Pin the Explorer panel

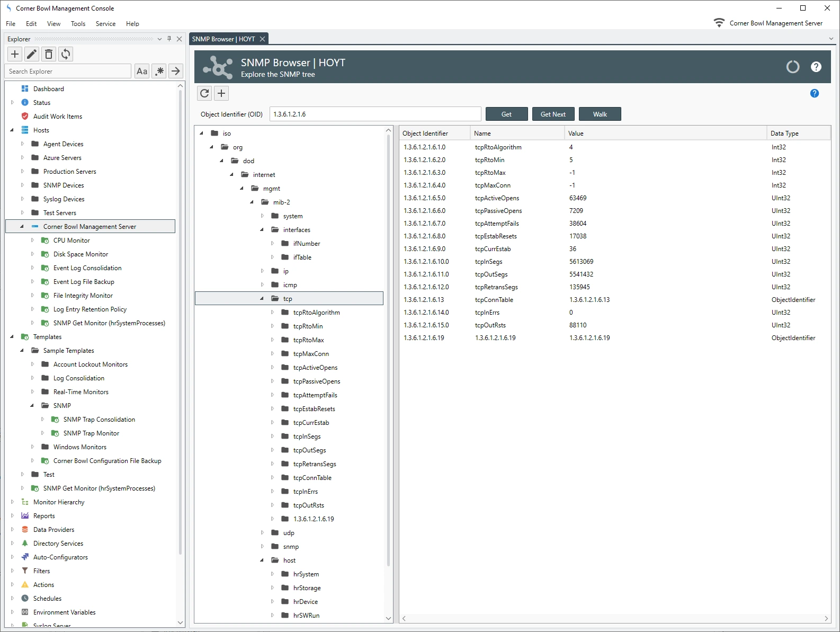tap(169, 39)
